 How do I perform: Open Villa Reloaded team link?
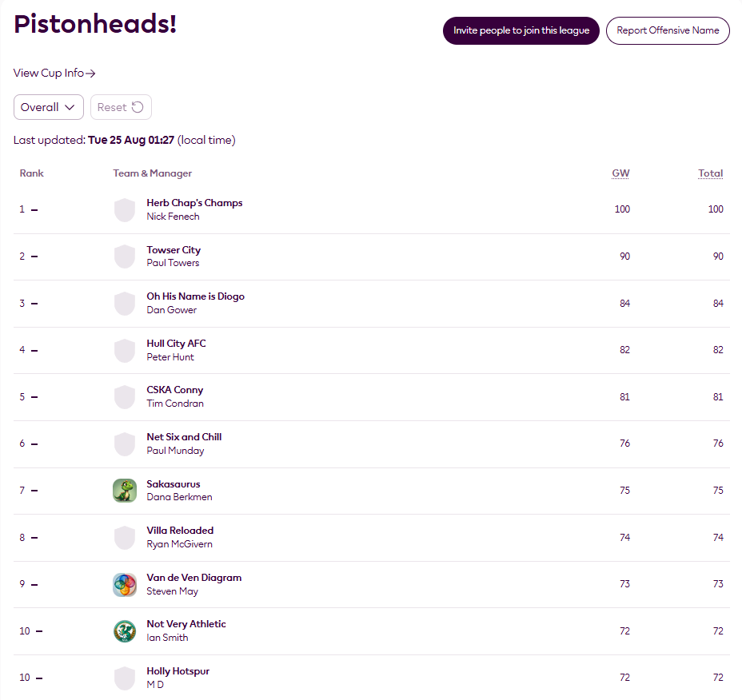(180, 531)
